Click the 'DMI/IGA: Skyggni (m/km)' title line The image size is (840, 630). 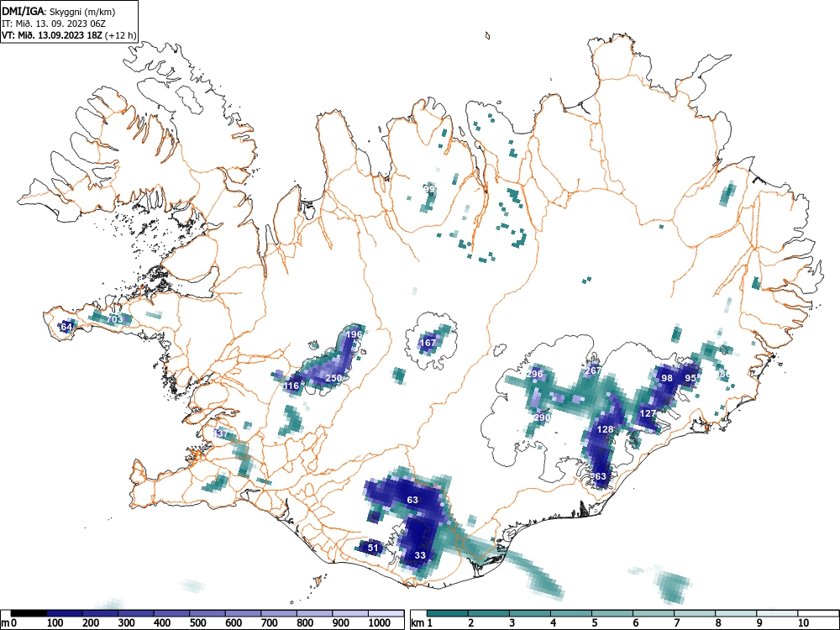point(59,12)
